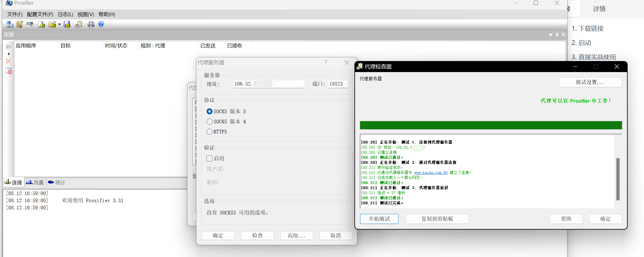This screenshot has height=257, width=644.
Task: Click the New Profile toolbar icon
Action: (x=41, y=24)
